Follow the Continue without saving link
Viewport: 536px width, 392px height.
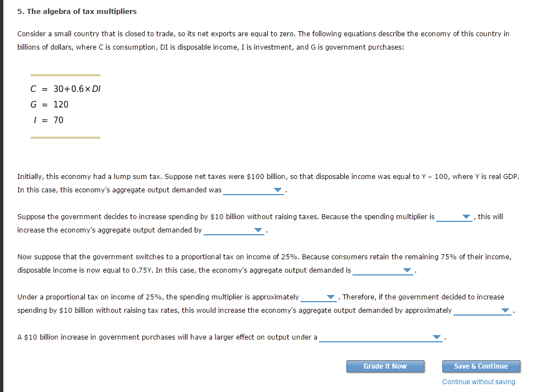click(479, 382)
